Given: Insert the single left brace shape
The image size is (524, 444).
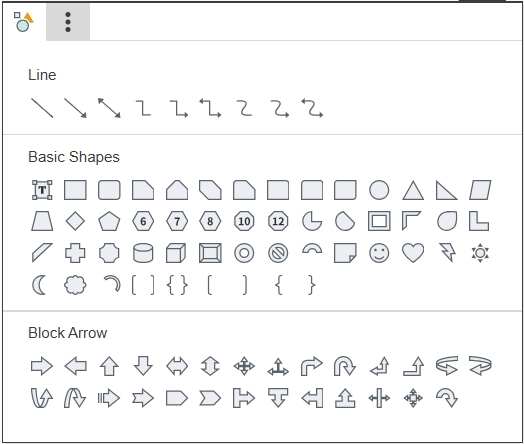Looking at the screenshot, I should pos(279,285).
